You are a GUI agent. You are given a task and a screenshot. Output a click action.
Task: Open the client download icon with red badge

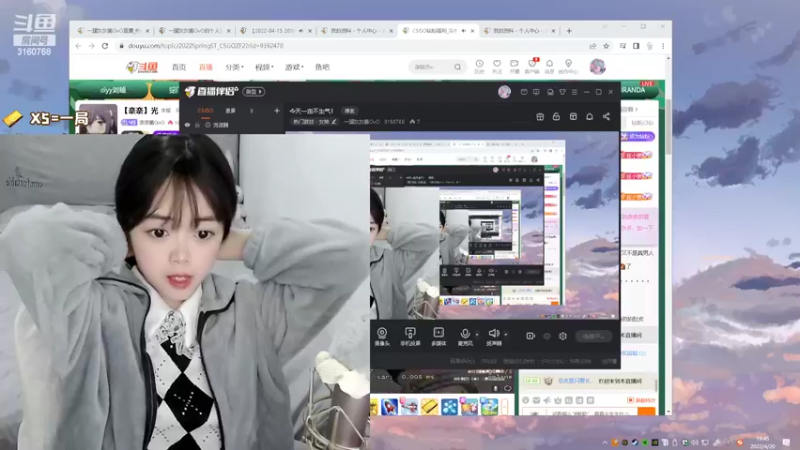pos(532,66)
